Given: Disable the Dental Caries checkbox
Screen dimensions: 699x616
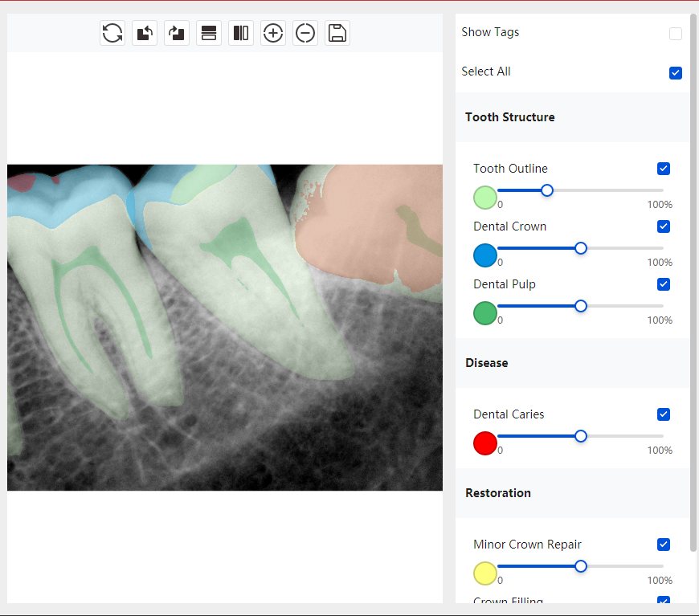Looking at the screenshot, I should (x=663, y=414).
